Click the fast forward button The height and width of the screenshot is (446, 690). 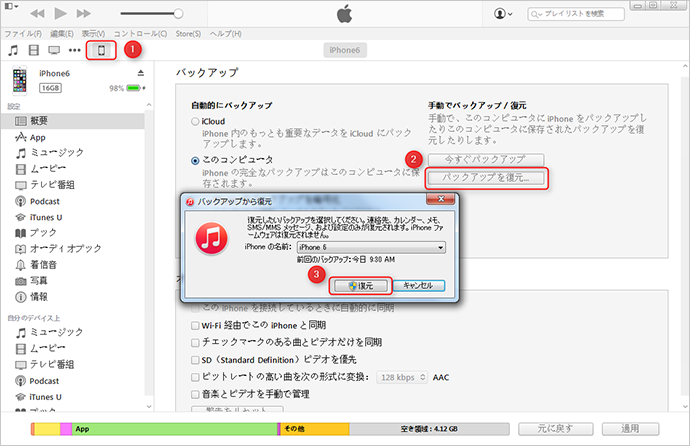pos(83,14)
